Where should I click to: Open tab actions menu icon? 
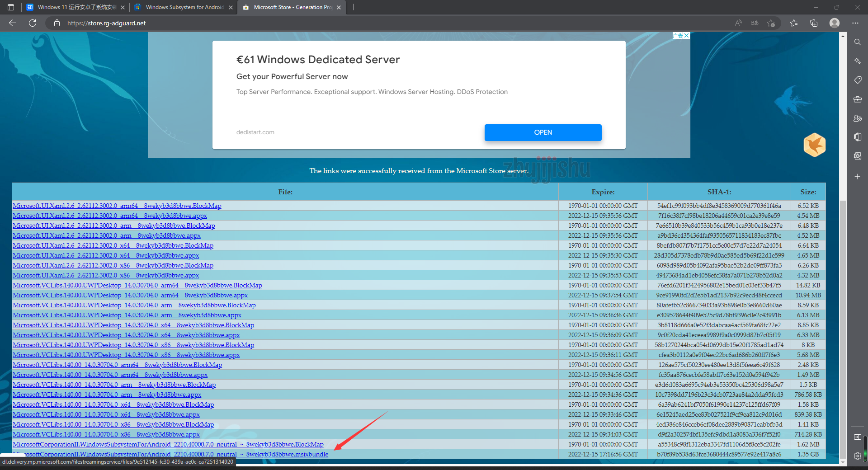pos(11,7)
